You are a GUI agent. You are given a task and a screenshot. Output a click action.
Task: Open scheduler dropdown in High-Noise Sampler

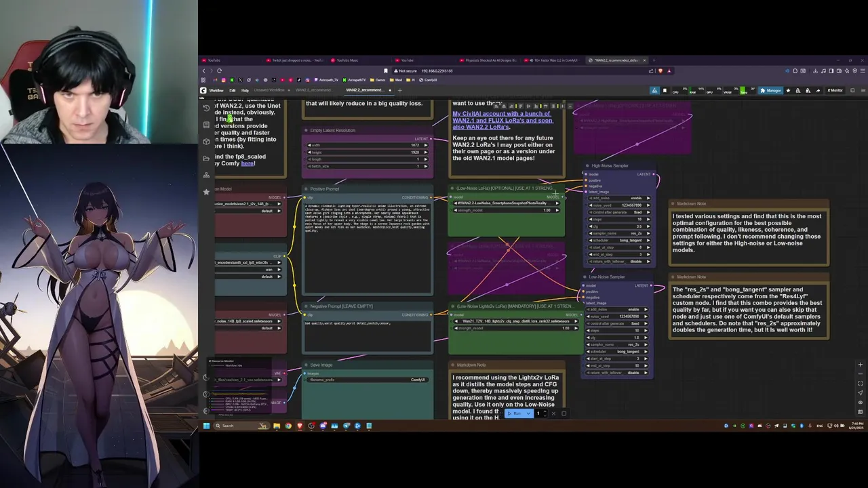619,241
